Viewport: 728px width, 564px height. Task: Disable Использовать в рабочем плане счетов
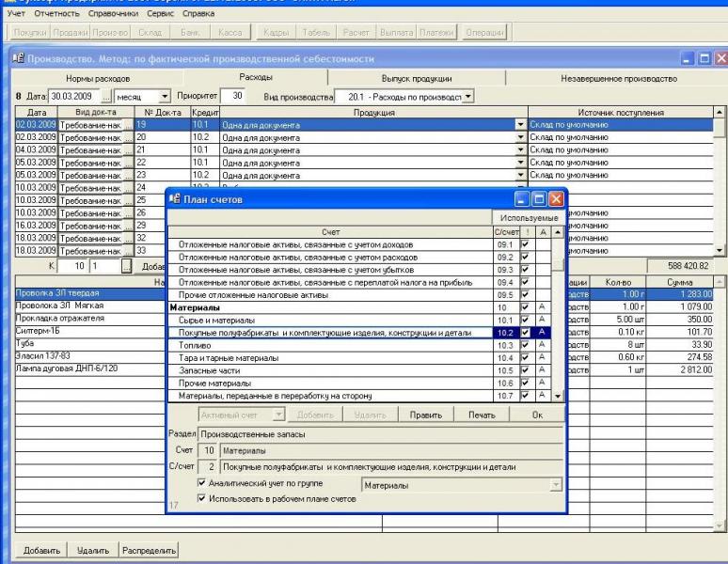(199, 498)
